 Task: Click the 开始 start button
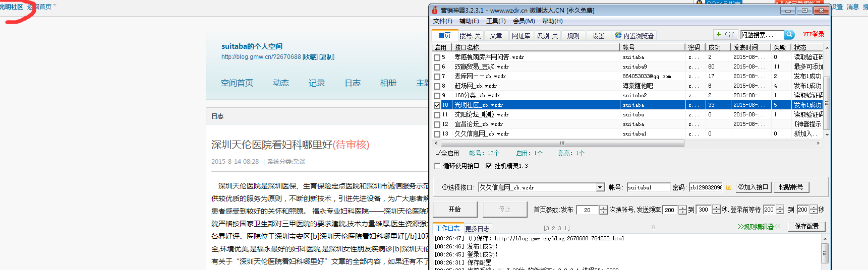point(455,210)
